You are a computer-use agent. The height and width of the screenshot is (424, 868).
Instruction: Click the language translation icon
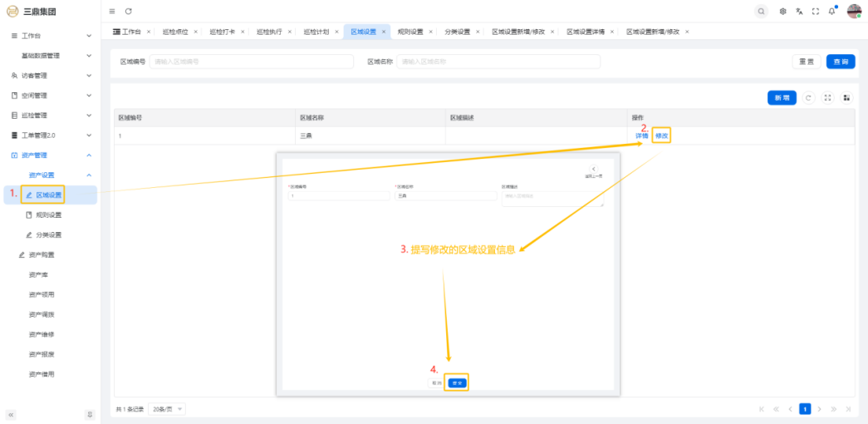pos(799,11)
